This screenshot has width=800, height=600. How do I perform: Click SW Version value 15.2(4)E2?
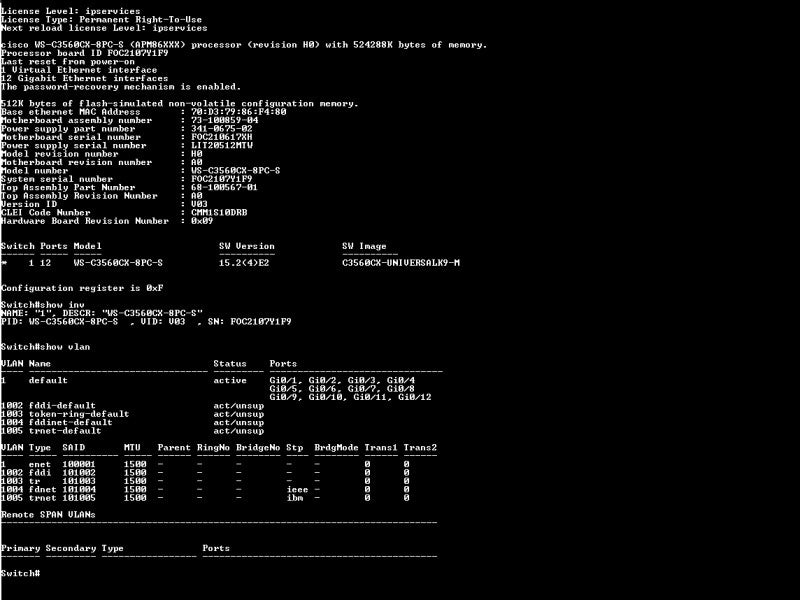[244, 263]
